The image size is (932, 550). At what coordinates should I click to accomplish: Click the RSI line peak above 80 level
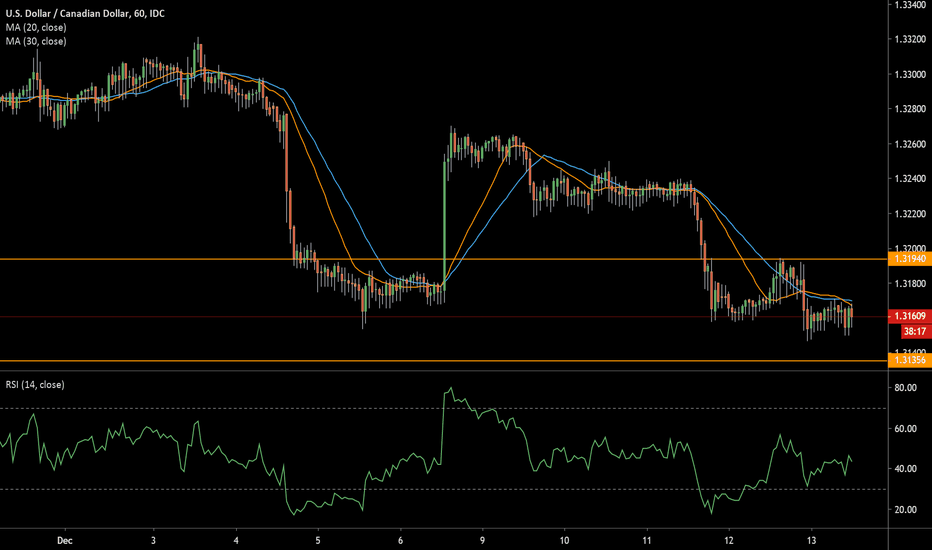449,388
